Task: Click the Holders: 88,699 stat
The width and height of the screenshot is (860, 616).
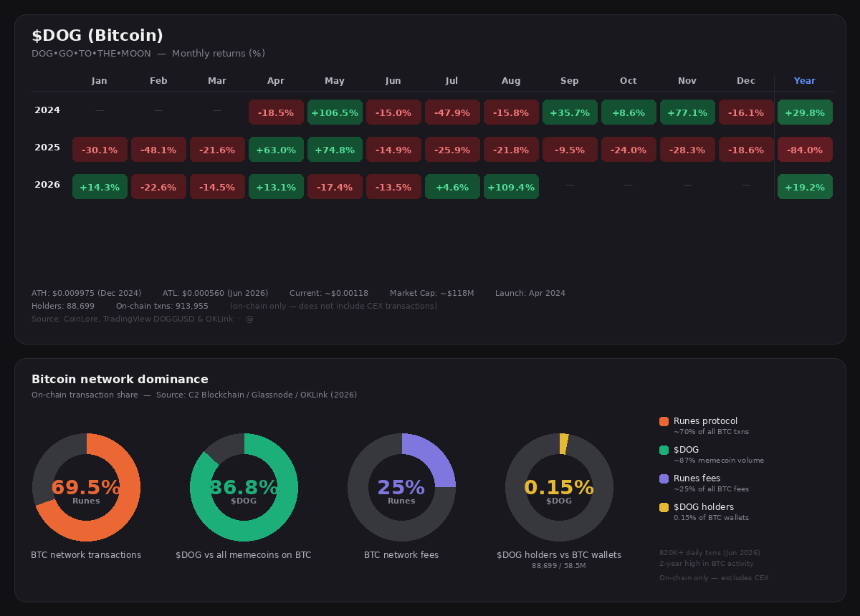Action: coord(63,306)
